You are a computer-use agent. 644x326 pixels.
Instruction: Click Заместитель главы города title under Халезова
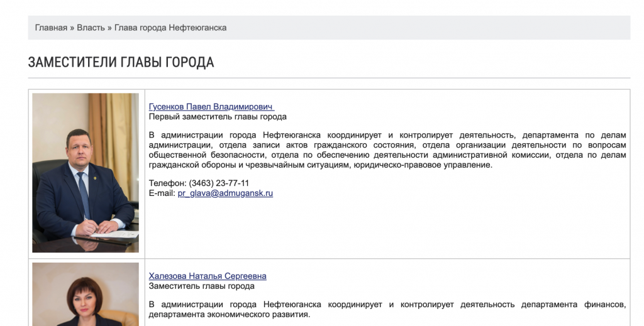point(201,286)
